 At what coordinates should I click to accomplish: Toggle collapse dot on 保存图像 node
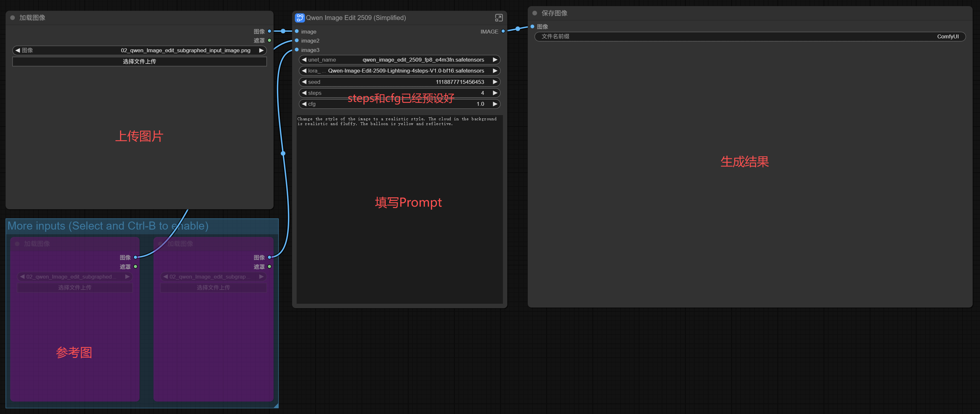coord(535,13)
